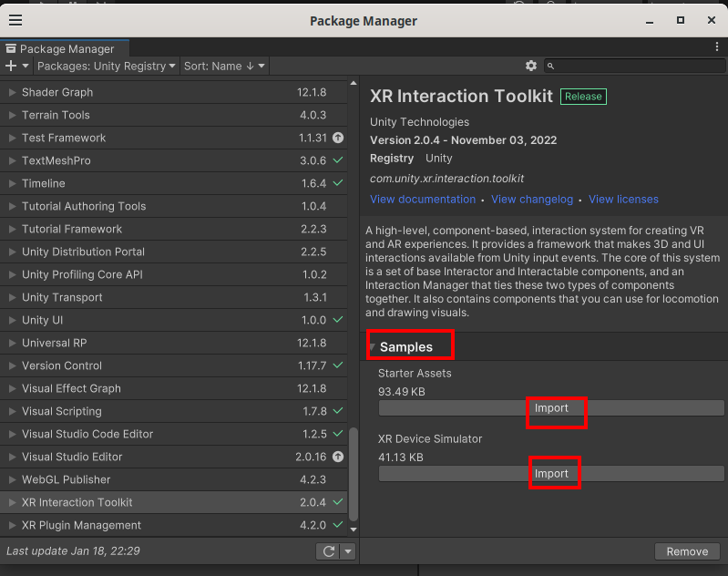The image size is (728, 576).
Task: Click installed checkmark next to TextMeshPro
Action: (338, 160)
